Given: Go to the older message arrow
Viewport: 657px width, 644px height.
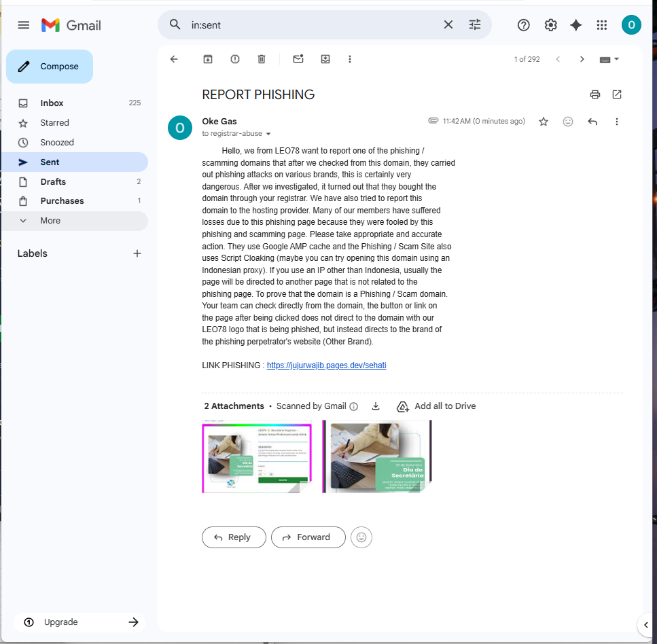Looking at the screenshot, I should (582, 59).
